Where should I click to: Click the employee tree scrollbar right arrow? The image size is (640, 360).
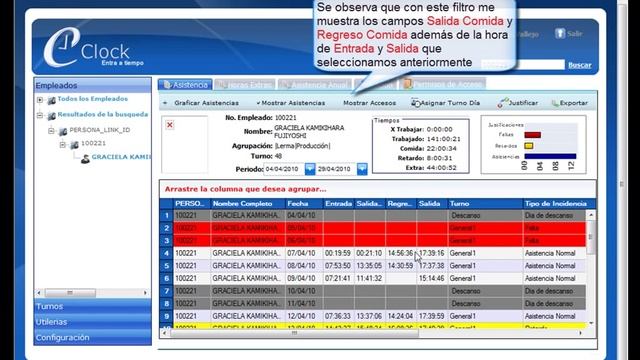pos(145,293)
